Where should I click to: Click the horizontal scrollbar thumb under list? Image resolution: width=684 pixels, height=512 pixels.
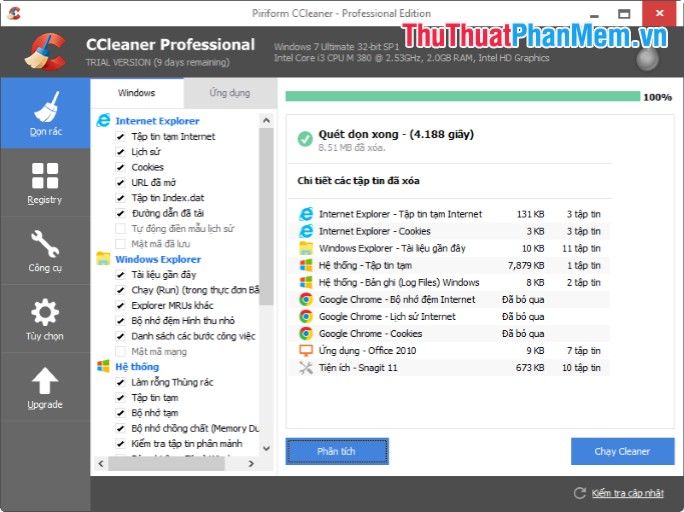tap(166, 464)
